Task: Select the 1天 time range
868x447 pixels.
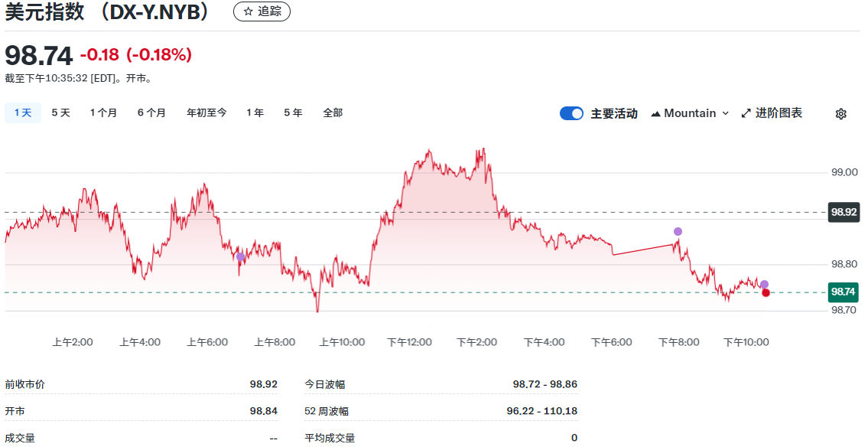Action: pyautogui.click(x=23, y=113)
